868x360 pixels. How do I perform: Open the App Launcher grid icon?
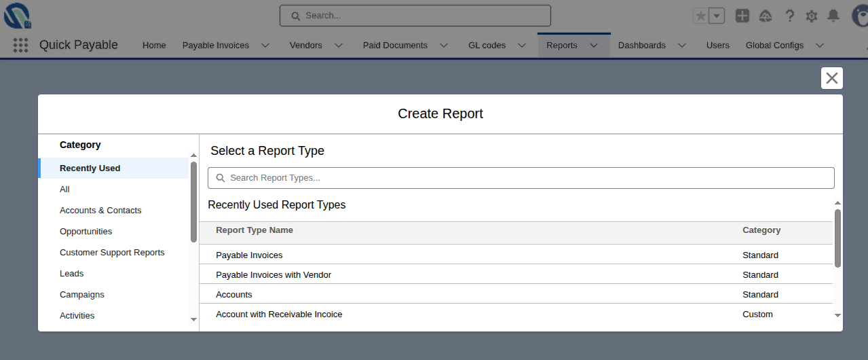(x=20, y=46)
